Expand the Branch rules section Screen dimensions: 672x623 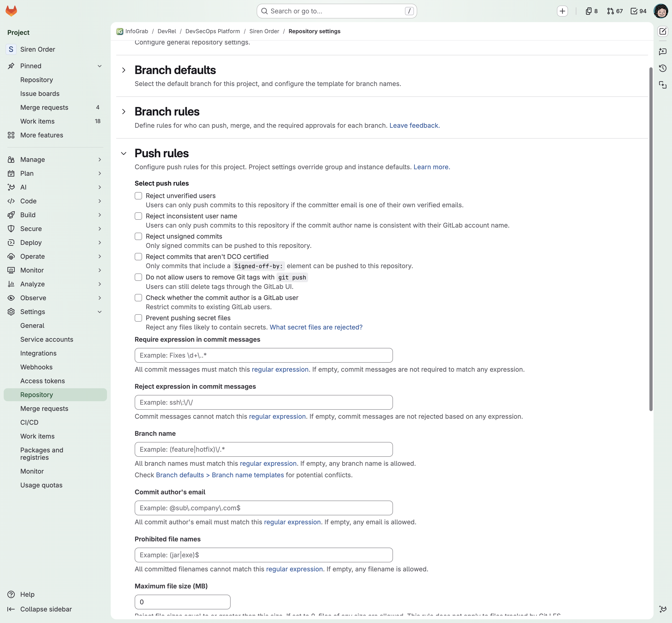pyautogui.click(x=124, y=112)
